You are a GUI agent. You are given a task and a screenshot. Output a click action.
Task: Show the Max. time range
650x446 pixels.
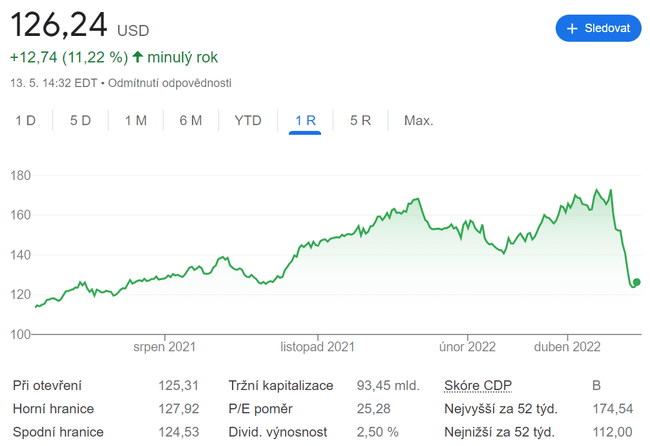pyautogui.click(x=418, y=121)
